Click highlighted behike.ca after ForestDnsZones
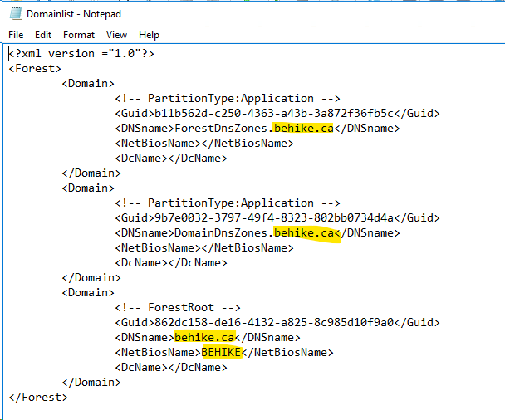Image resolution: width=505 pixels, height=420 pixels. pyautogui.click(x=303, y=128)
